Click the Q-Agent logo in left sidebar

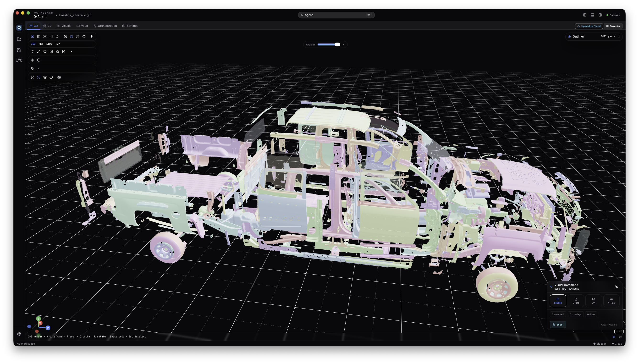tap(19, 28)
